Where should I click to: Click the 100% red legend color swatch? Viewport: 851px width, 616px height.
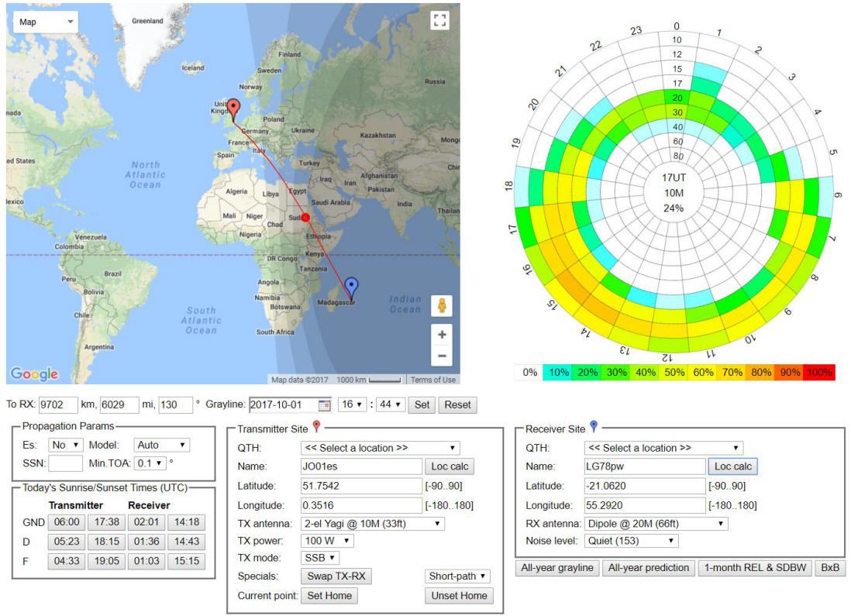click(820, 373)
